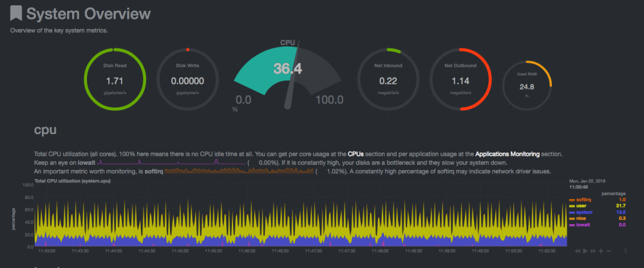
Task: Click the CPU gauge '100.0' maximum label
Action: coord(329,100)
